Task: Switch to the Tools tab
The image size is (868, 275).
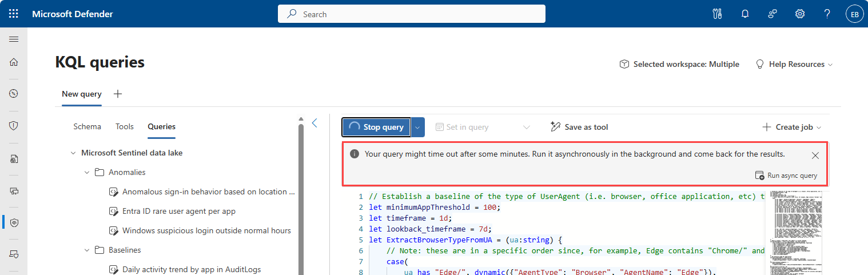Action: click(125, 126)
